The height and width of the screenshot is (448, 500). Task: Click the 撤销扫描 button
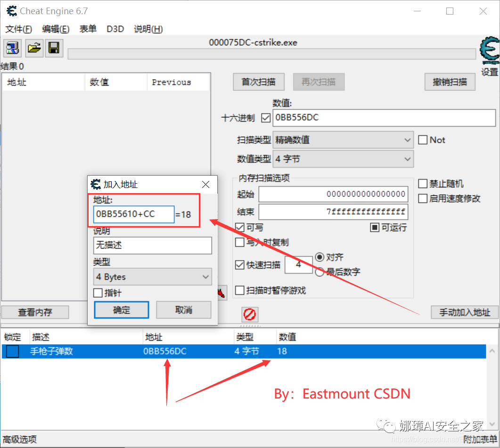(x=450, y=82)
